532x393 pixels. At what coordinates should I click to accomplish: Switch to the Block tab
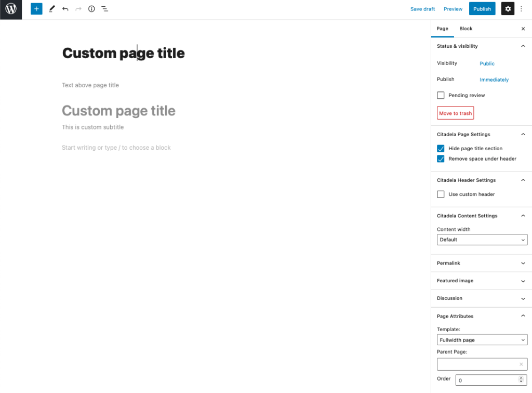(x=465, y=29)
